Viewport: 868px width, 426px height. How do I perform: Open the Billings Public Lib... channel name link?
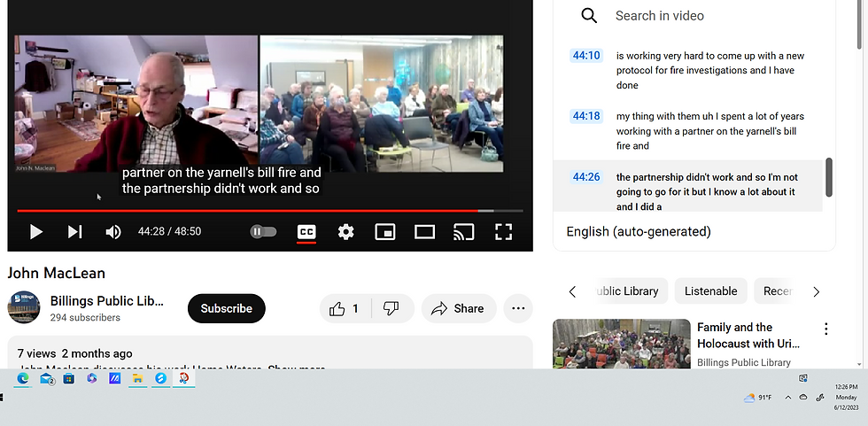pyautogui.click(x=107, y=301)
